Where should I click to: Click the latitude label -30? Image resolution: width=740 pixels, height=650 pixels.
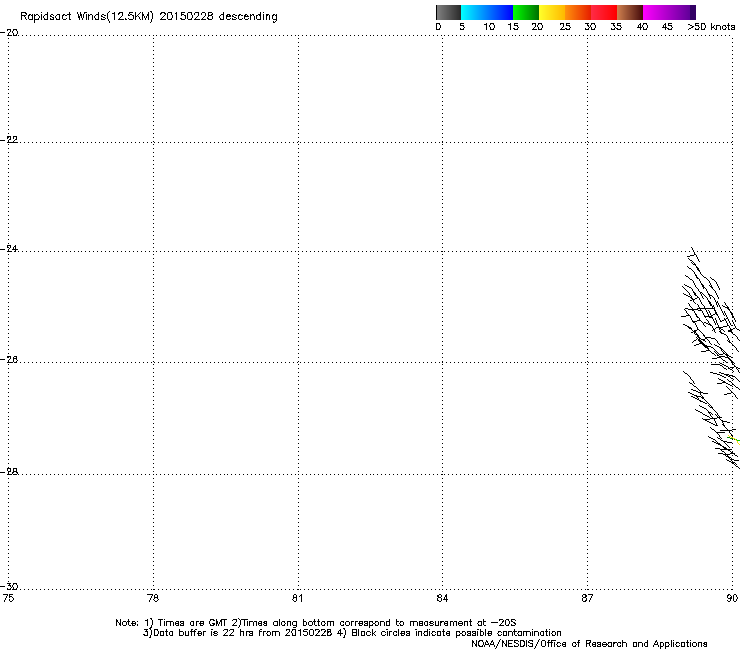pos(9,586)
